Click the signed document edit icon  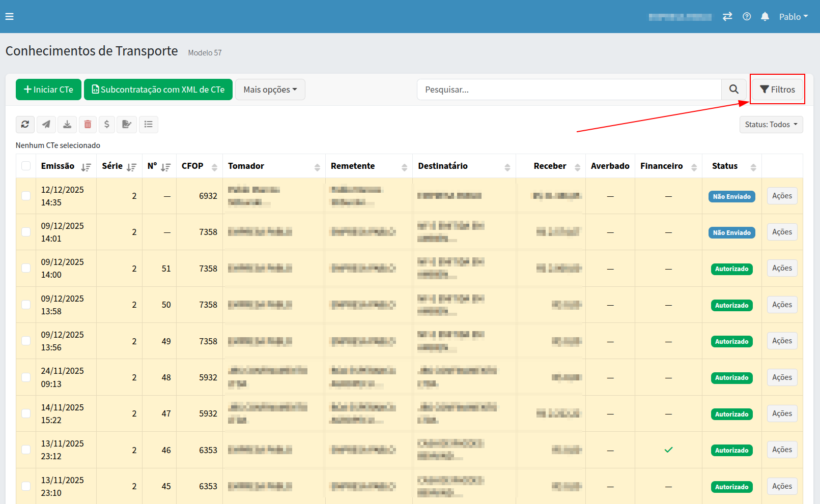click(x=127, y=124)
